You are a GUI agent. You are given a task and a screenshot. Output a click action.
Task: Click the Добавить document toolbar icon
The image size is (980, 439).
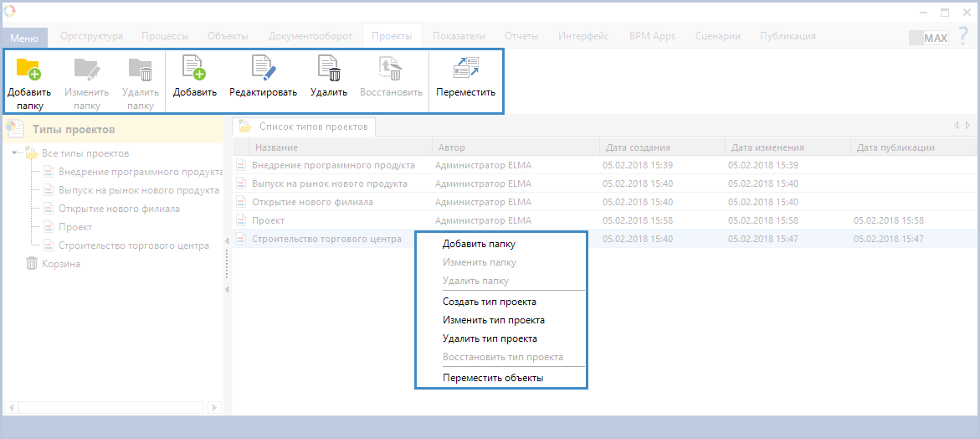pos(194,69)
